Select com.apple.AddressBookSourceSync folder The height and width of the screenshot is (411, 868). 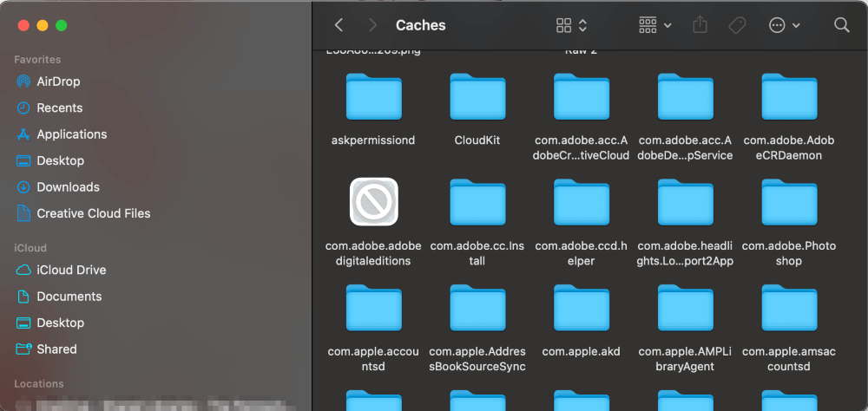point(477,308)
